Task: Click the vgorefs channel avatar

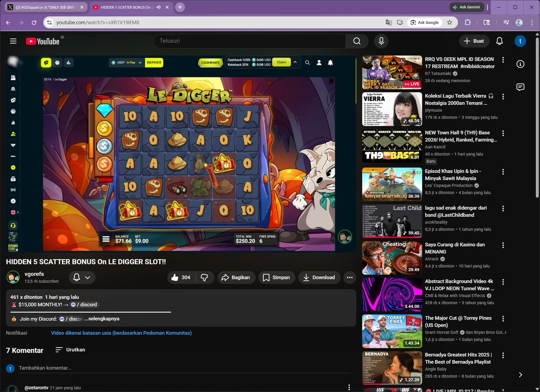Action: 13,277
